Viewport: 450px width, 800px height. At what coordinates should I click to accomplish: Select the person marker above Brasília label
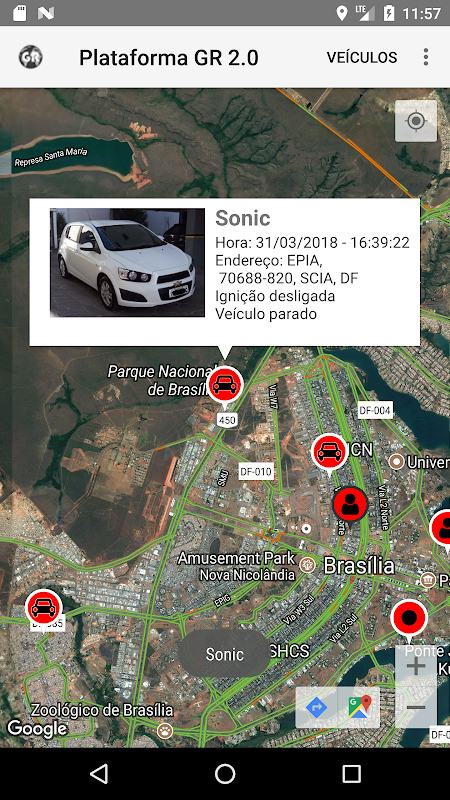(x=350, y=505)
